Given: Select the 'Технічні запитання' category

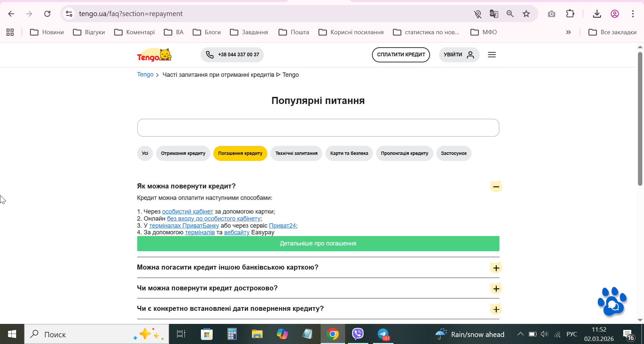Looking at the screenshot, I should (x=297, y=154).
